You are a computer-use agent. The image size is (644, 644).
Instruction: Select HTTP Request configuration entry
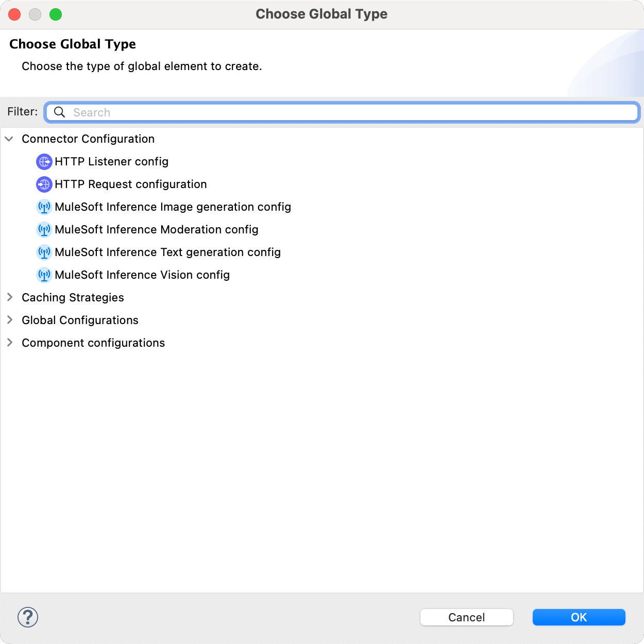pyautogui.click(x=131, y=184)
